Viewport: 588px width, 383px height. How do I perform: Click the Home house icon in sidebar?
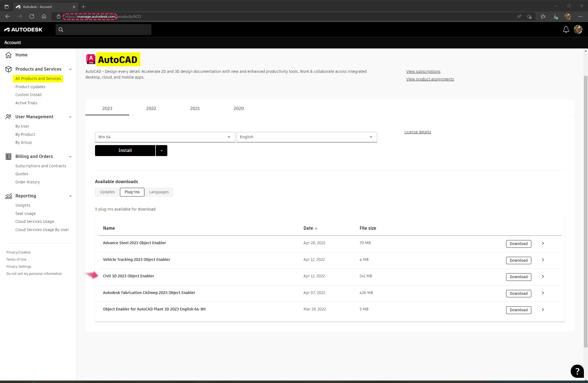8,55
